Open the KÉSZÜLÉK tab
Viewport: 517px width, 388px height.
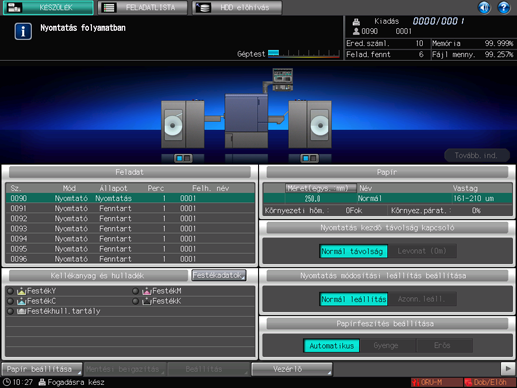48,7
